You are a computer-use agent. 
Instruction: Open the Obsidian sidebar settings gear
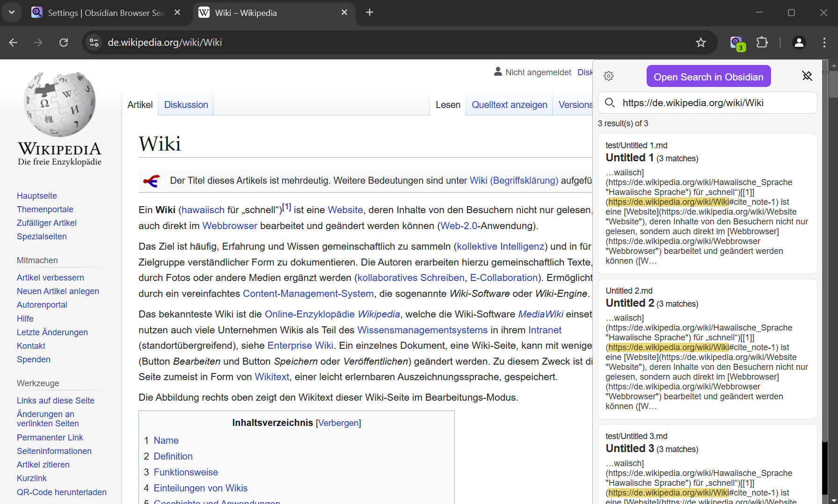tap(608, 76)
